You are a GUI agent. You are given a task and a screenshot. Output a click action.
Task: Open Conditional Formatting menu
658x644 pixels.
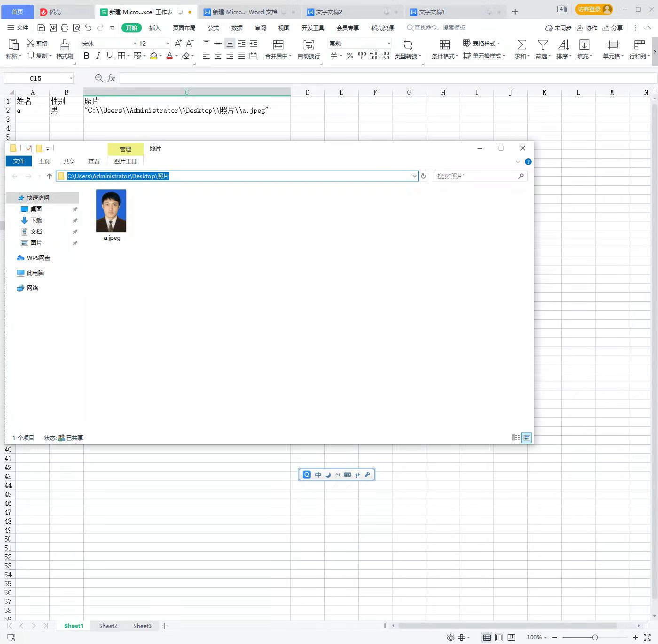(x=445, y=49)
